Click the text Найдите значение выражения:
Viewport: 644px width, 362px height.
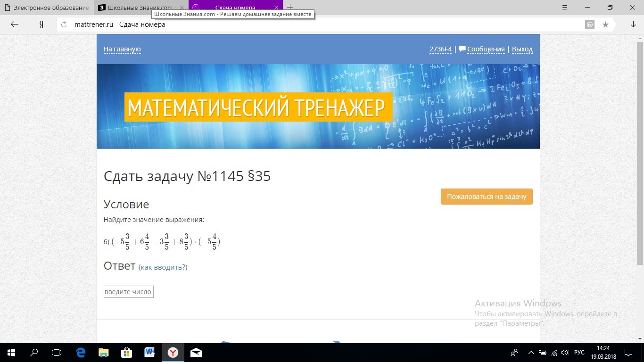click(154, 220)
